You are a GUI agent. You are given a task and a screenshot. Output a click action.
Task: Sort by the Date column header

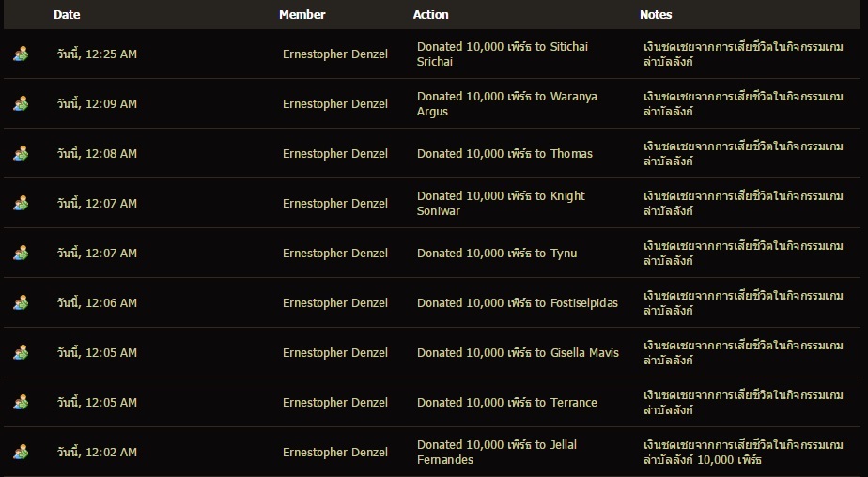point(67,15)
